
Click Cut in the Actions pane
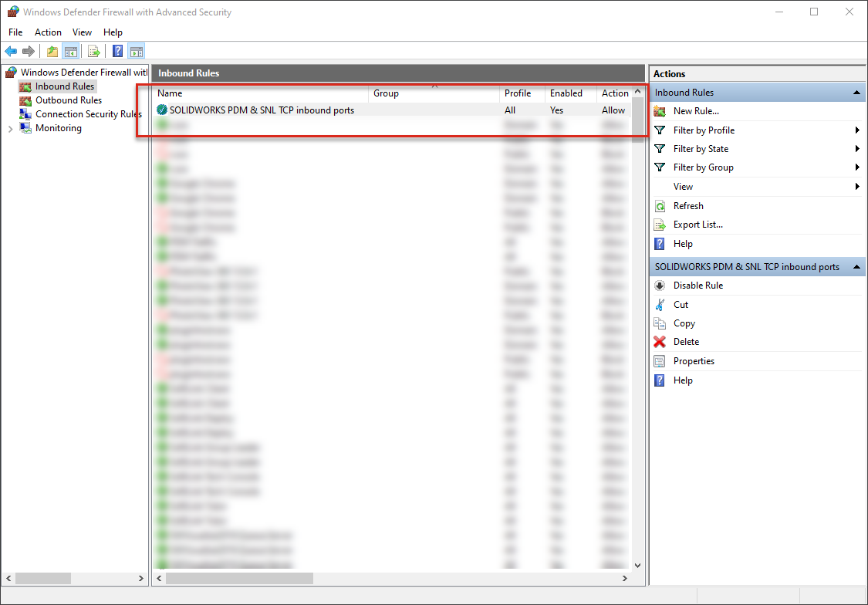click(681, 305)
